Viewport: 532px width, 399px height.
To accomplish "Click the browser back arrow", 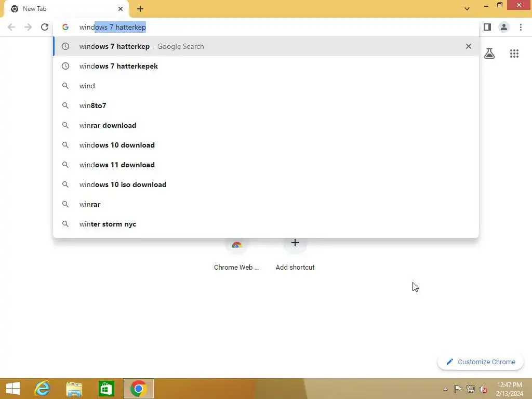I will pyautogui.click(x=11, y=27).
